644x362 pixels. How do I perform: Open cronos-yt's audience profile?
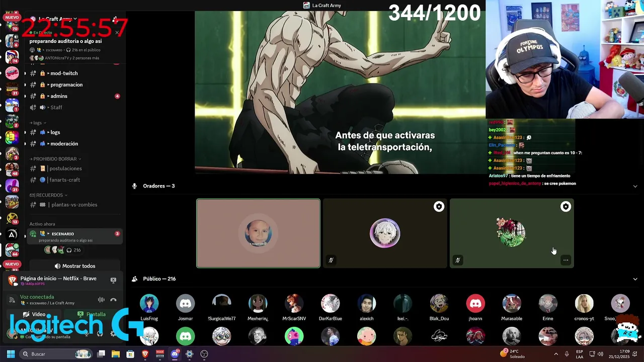pos(584,307)
